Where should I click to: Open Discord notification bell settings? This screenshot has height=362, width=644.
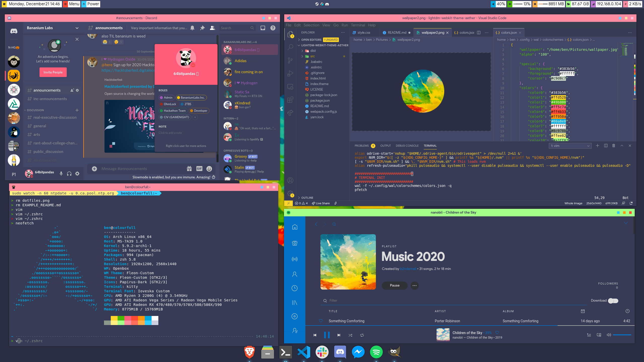pos(192,28)
